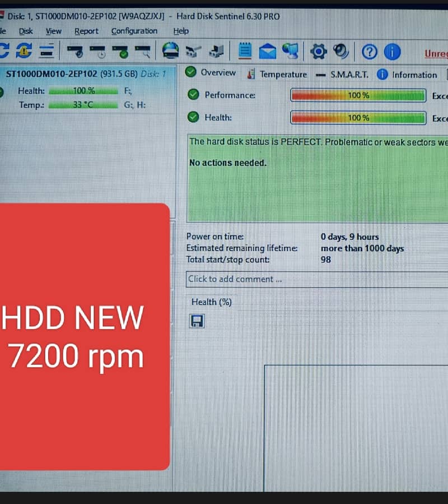Click the refresh icon with warning sign
The image size is (448, 504).
click(24, 51)
